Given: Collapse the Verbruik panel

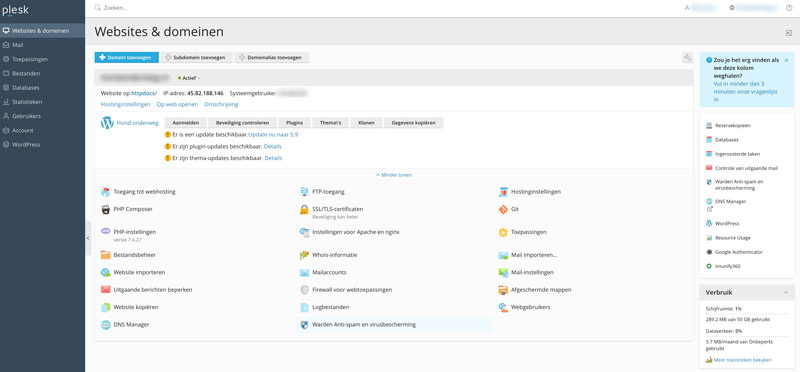Looking at the screenshot, I should [x=786, y=292].
